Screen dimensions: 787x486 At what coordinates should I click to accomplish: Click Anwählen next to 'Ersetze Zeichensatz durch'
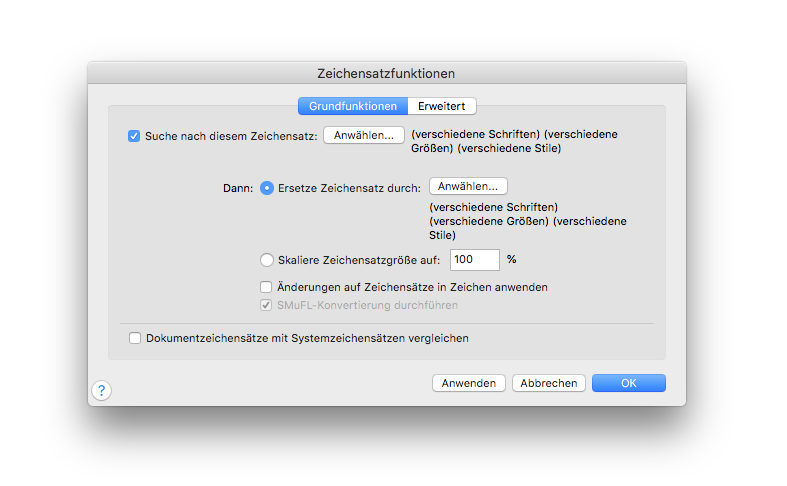(468, 186)
